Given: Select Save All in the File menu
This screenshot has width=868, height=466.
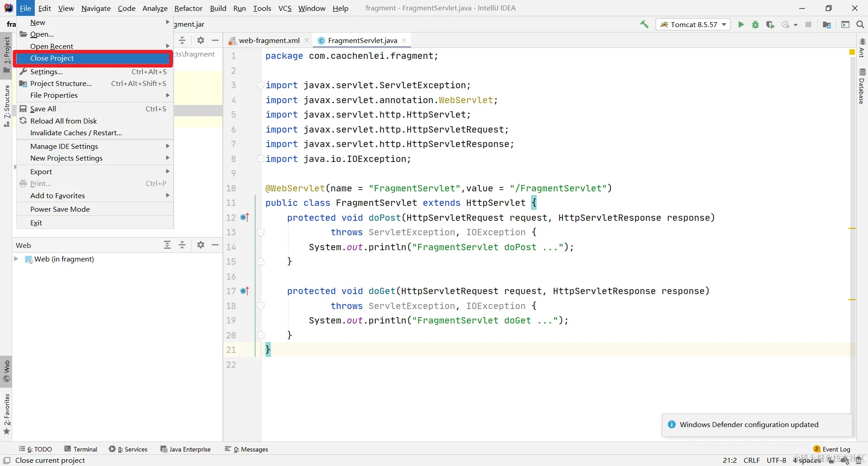Looking at the screenshot, I should click(x=95, y=109).
